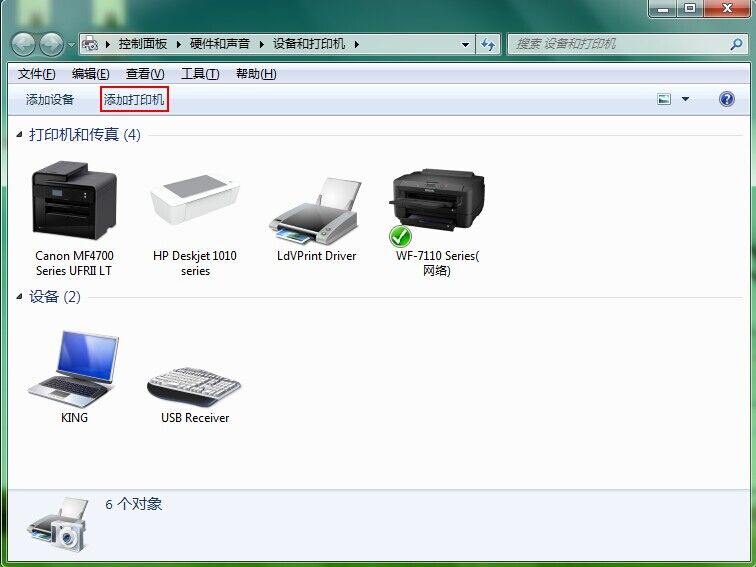Click 设备和打印机 in the breadcrumb
The image size is (756, 567).
click(x=309, y=44)
